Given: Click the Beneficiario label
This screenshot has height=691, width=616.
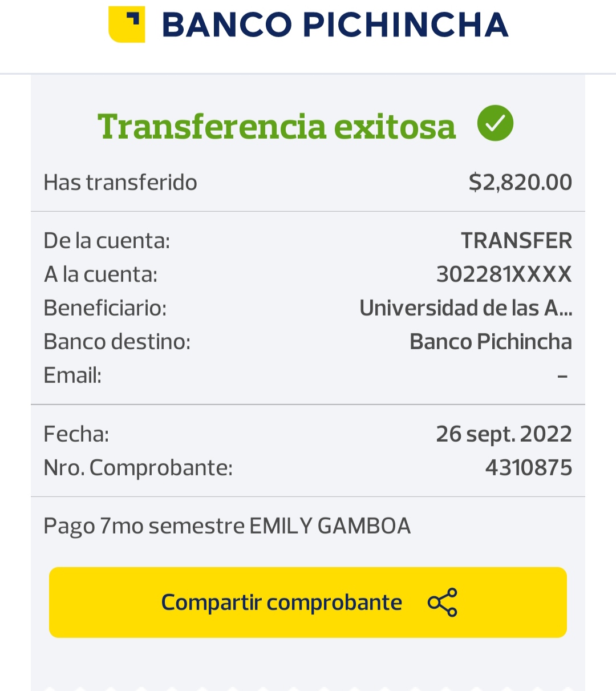Looking at the screenshot, I should point(105,308).
